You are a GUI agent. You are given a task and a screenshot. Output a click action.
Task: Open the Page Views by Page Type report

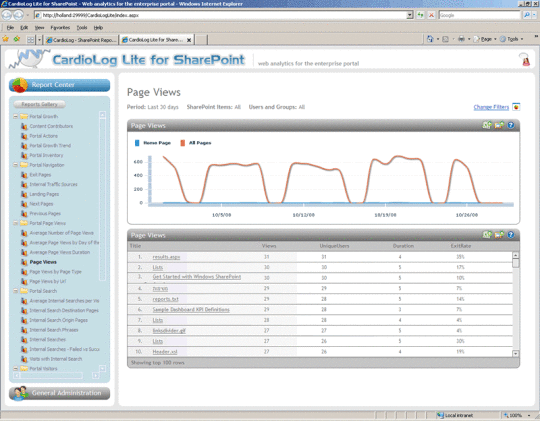(x=55, y=271)
